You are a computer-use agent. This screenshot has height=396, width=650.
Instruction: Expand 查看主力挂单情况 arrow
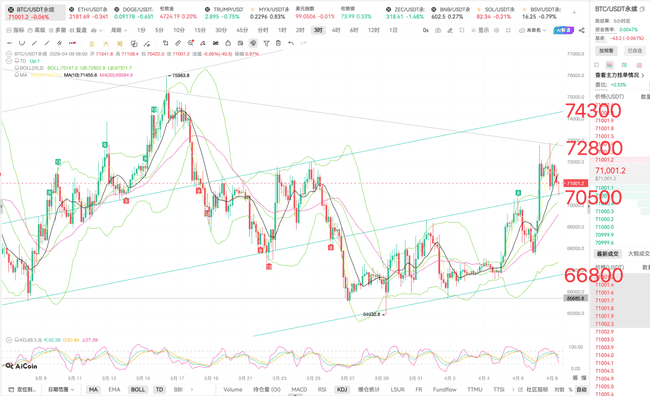pos(643,75)
